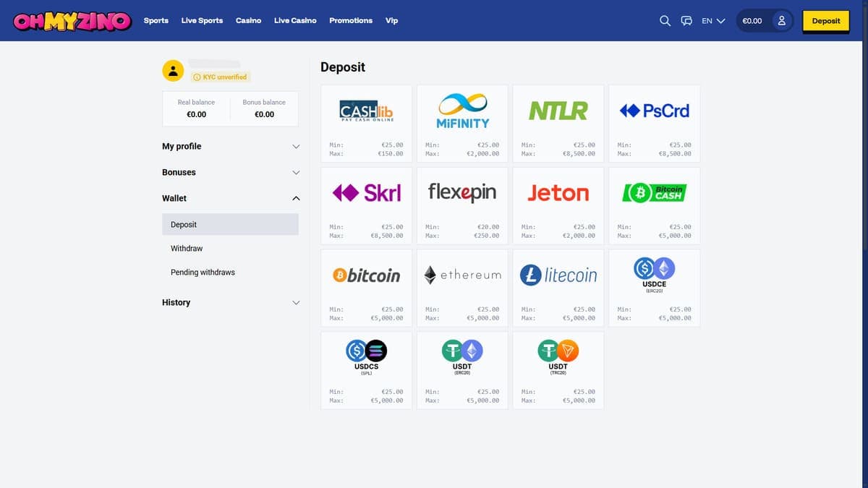The width and height of the screenshot is (868, 488).
Task: Click flexepin max value €250.00
Action: pyautogui.click(x=486, y=236)
